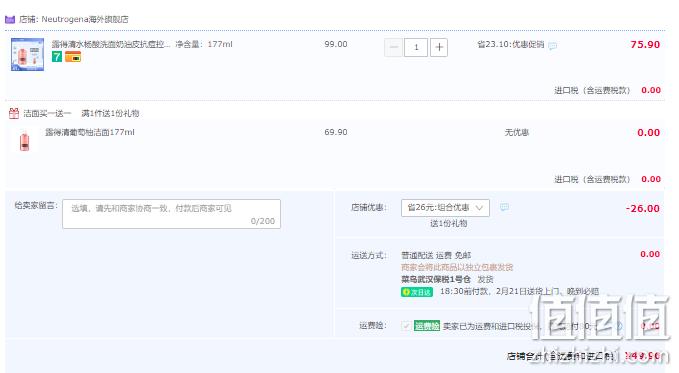Click into the 给卖家留言 message text box
Screen dimensions: 679x373
point(171,214)
